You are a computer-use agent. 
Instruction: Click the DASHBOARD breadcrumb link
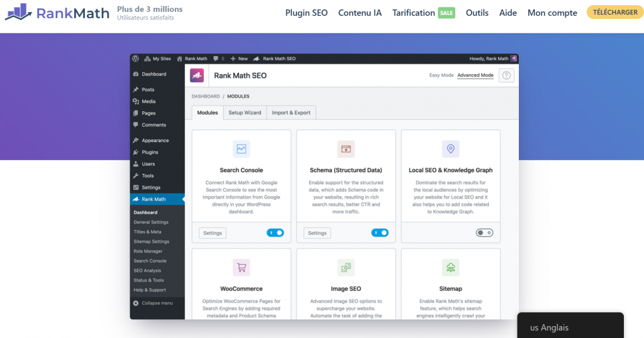[x=206, y=96]
